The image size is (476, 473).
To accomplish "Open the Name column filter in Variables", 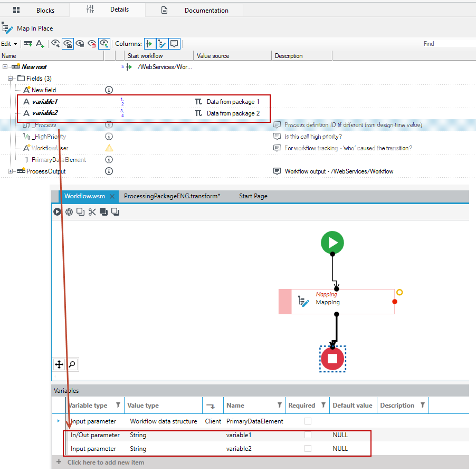I will tap(280, 405).
